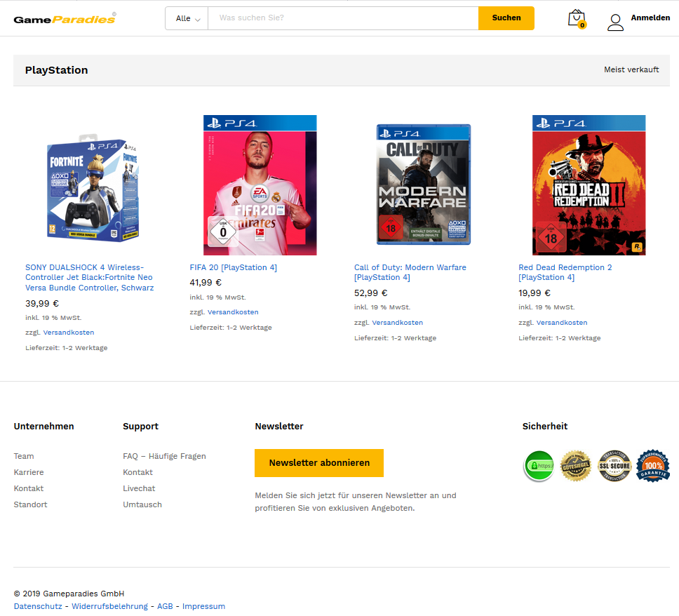Open the Fortnite DualShock 4 bundle image
This screenshot has height=616, width=679.
pos(93,189)
